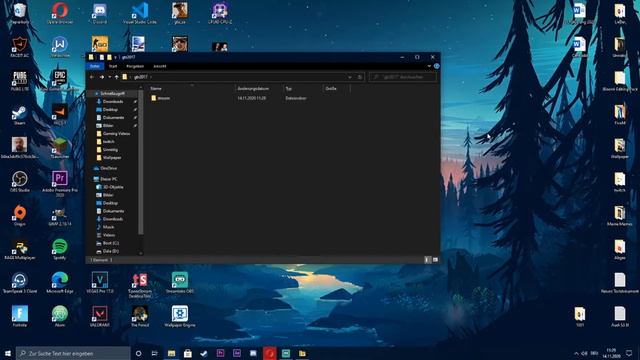
Task: Select the only folder in the file list
Action: pyautogui.click(x=163, y=98)
